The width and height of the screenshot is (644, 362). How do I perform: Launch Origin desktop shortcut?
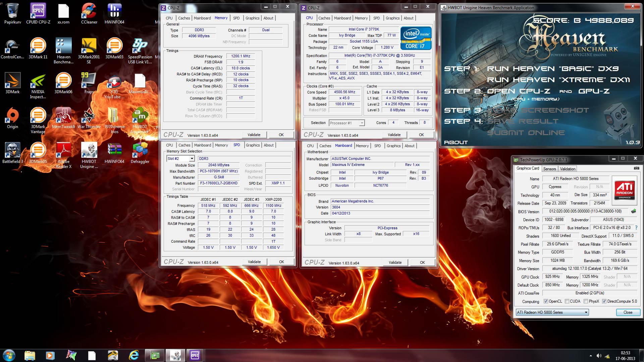point(12,118)
